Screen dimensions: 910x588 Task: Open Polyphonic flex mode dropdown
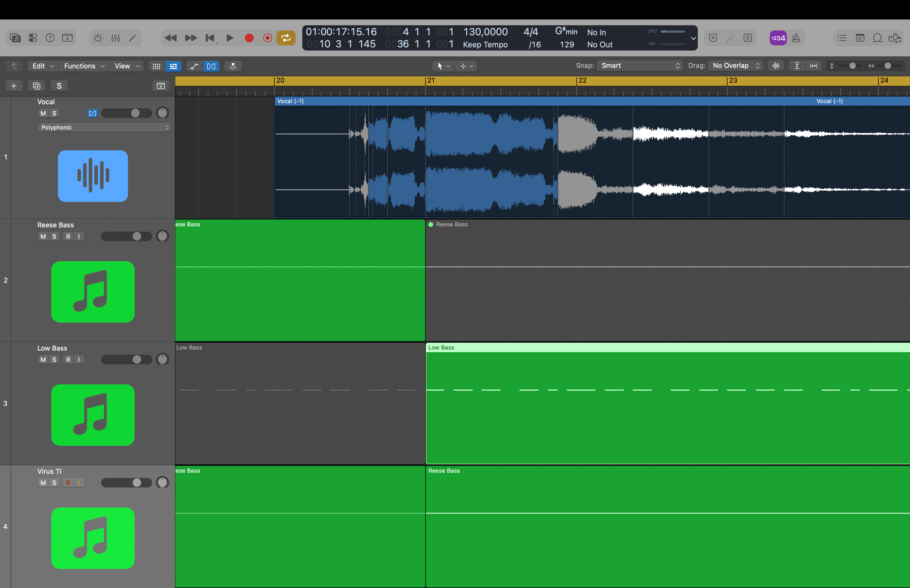pos(104,128)
